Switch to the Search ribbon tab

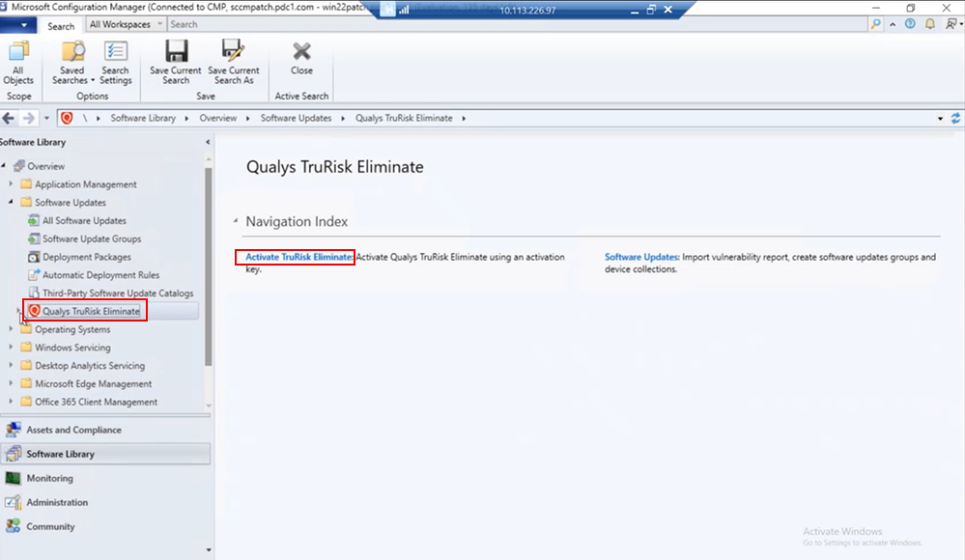point(61,25)
